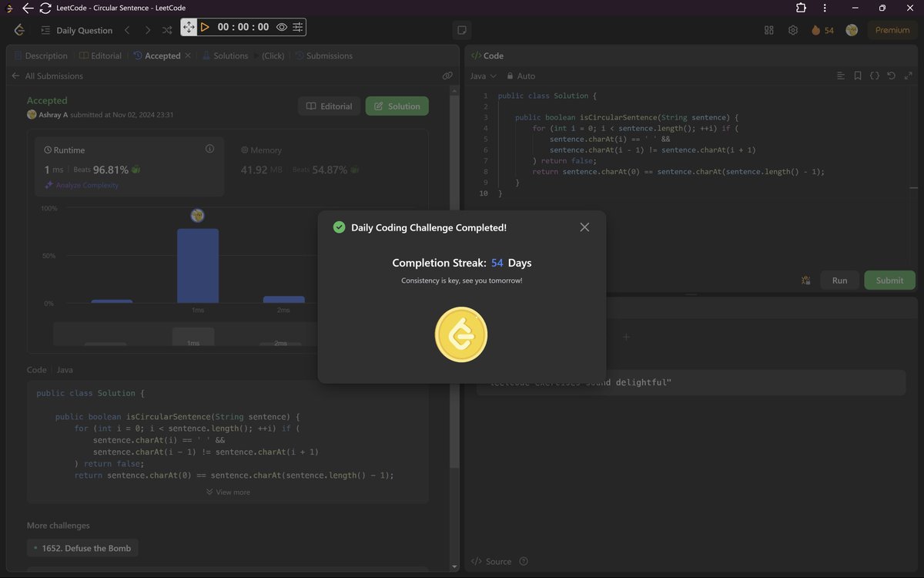Screen dimensions: 924x578
Task: Click the curly braces icon in editor
Action: [x=875, y=76]
